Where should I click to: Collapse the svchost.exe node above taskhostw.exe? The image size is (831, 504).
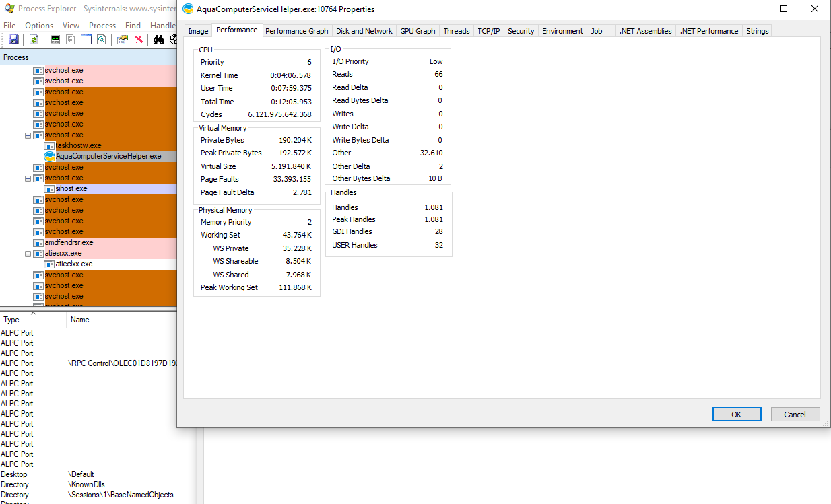coord(28,135)
